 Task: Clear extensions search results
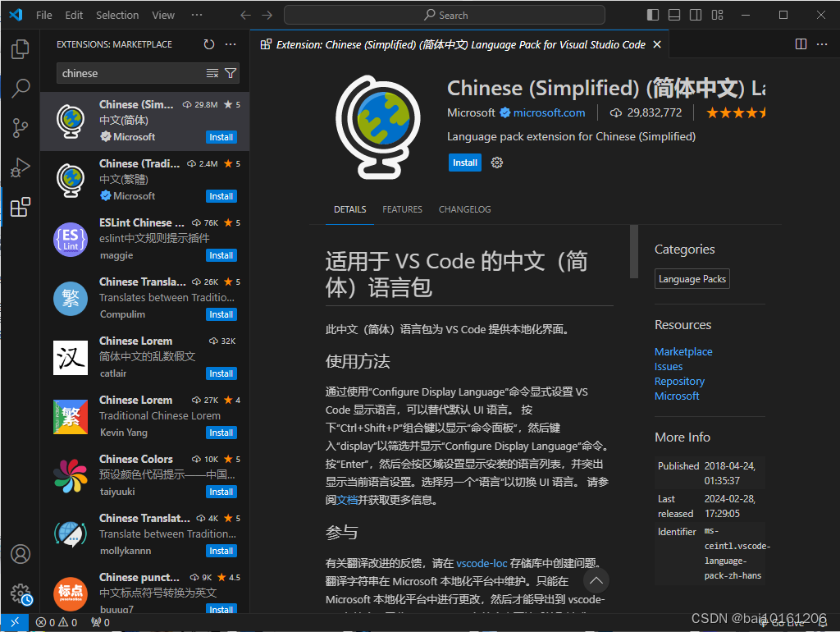[212, 73]
